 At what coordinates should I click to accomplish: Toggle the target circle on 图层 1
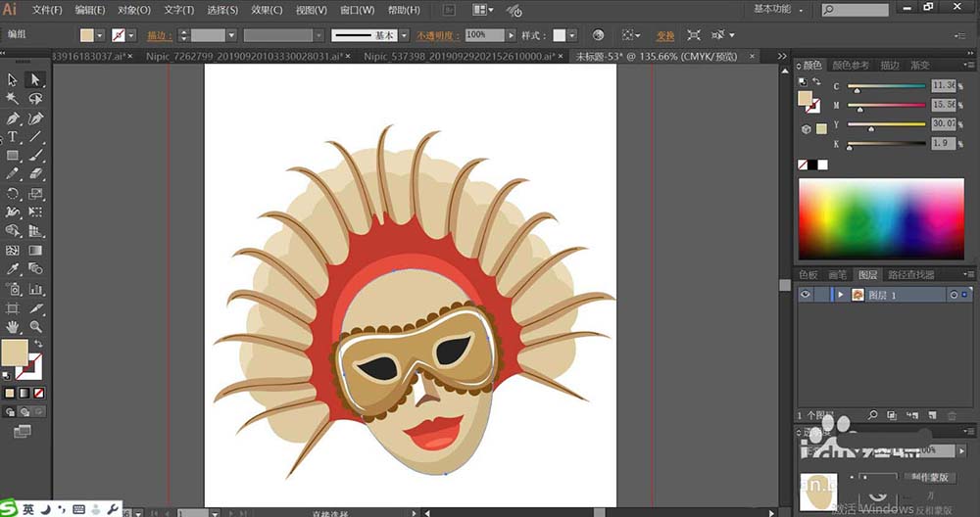[953, 295]
